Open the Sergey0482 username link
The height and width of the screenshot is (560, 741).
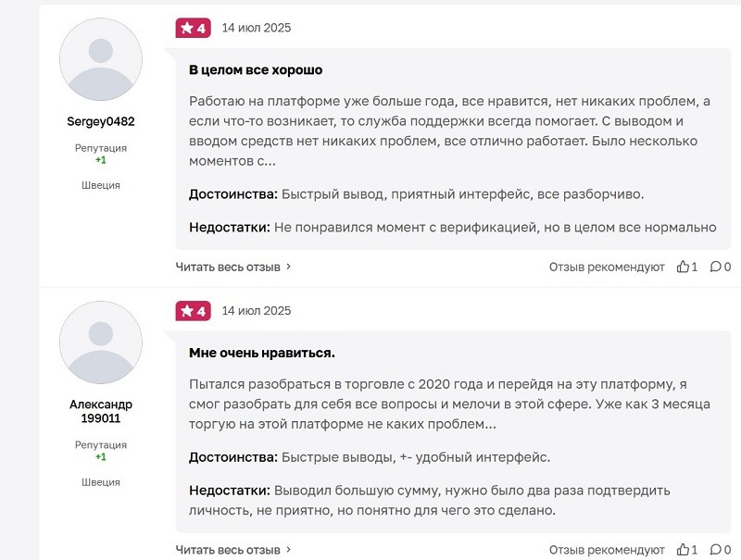click(100, 121)
